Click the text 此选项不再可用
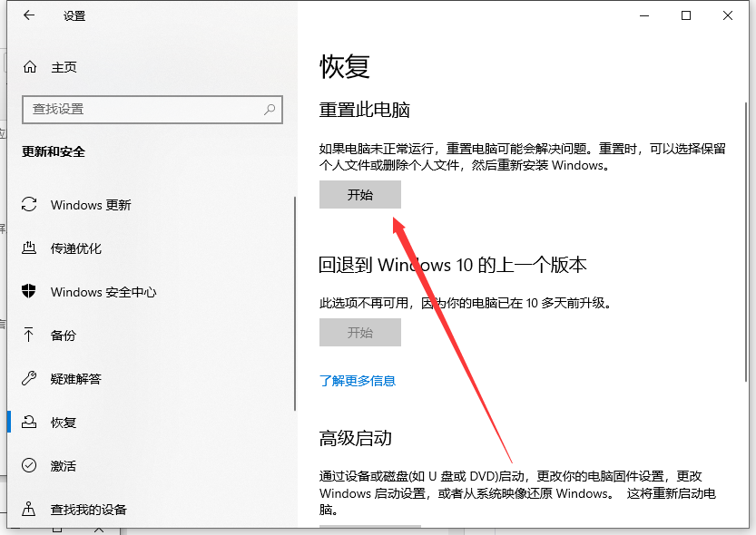The height and width of the screenshot is (535, 756). [364, 303]
